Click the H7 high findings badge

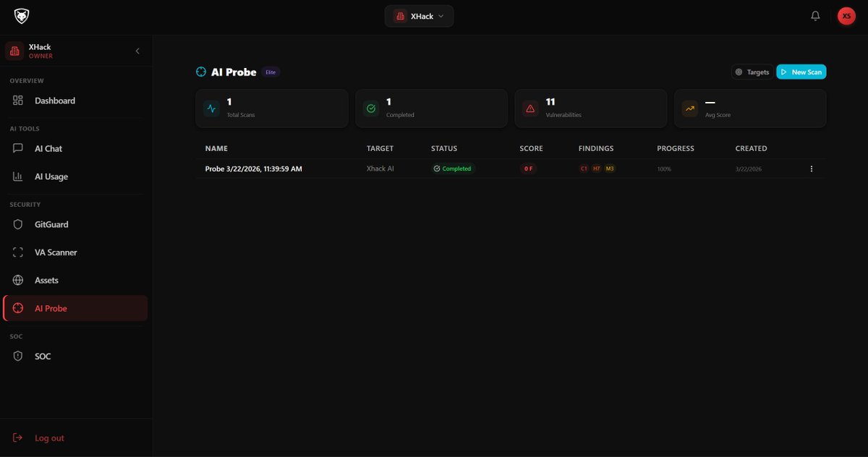tap(597, 168)
